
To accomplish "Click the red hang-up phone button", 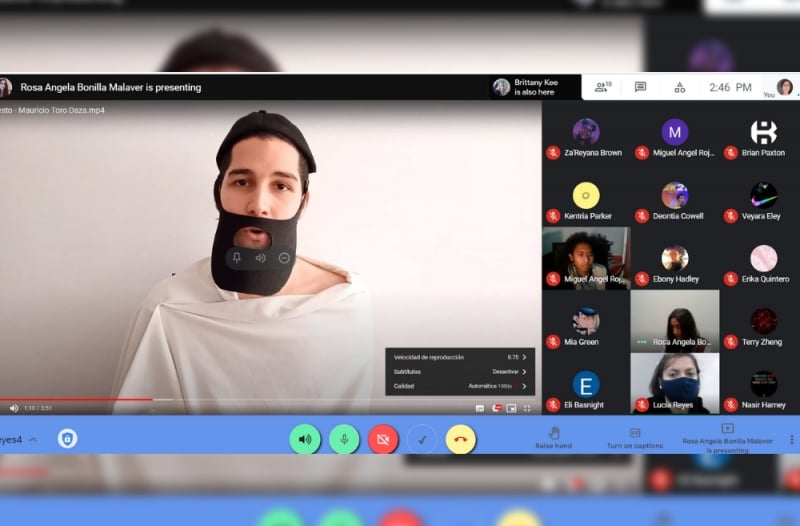I will click(x=460, y=439).
